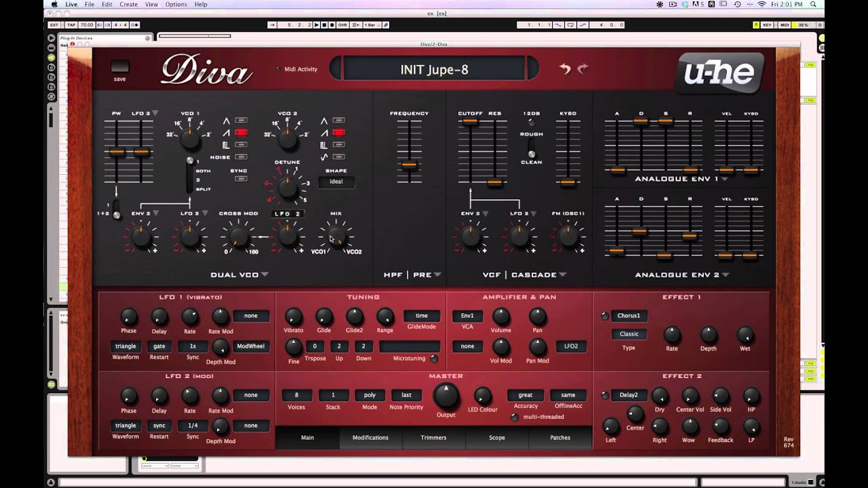Click the Mix knob between VCO1 and VCO2
The height and width of the screenshot is (488, 868).
(336, 237)
